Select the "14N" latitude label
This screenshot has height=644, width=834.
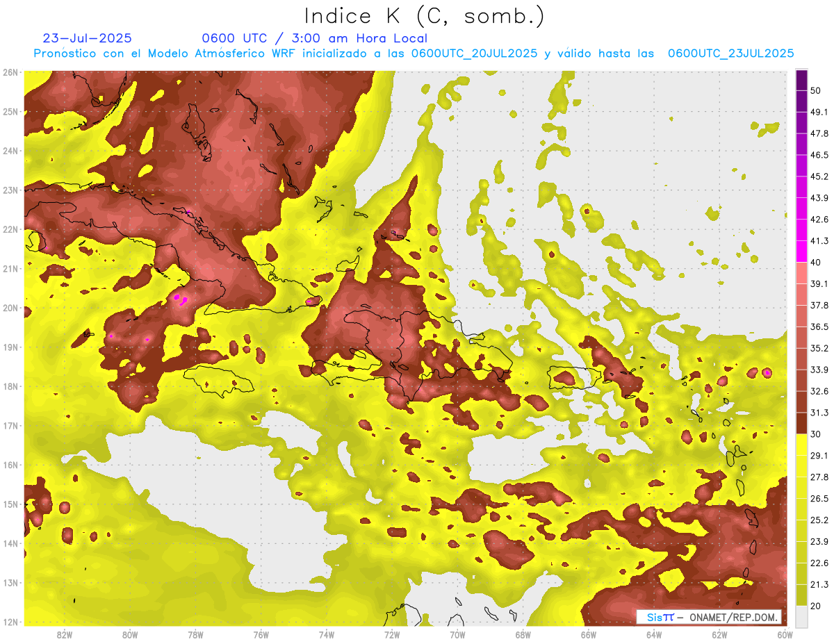pos(10,543)
